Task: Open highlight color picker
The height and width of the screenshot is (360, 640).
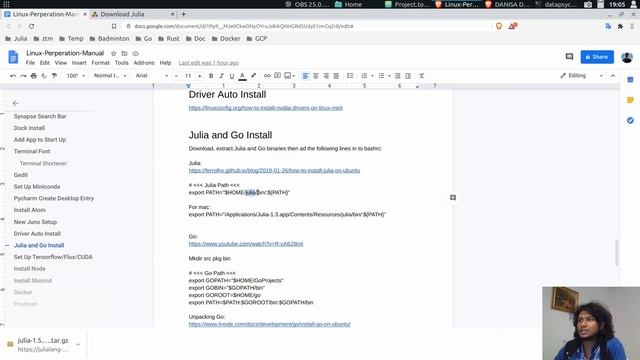Action: pos(253,76)
